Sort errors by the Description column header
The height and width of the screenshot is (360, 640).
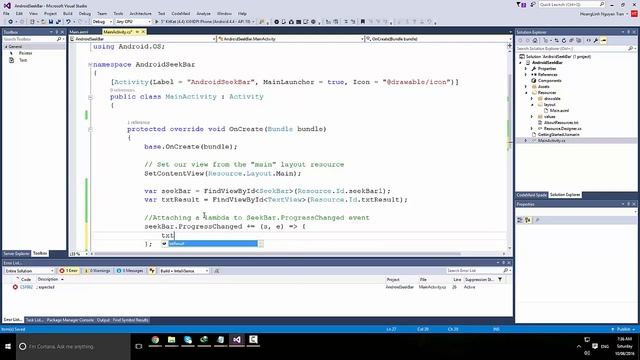point(48,280)
